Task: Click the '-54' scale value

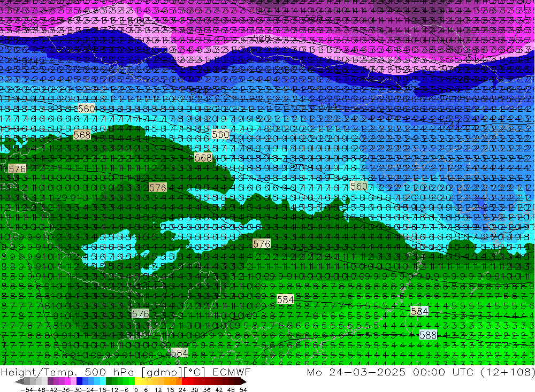Action: pyautogui.click(x=27, y=390)
